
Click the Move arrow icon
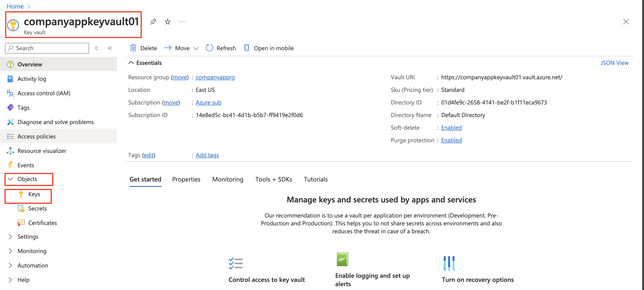click(x=168, y=48)
